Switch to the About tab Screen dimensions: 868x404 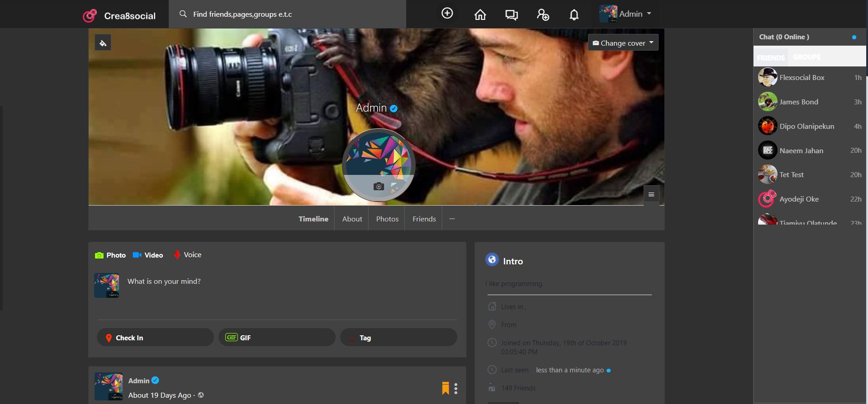pos(352,219)
